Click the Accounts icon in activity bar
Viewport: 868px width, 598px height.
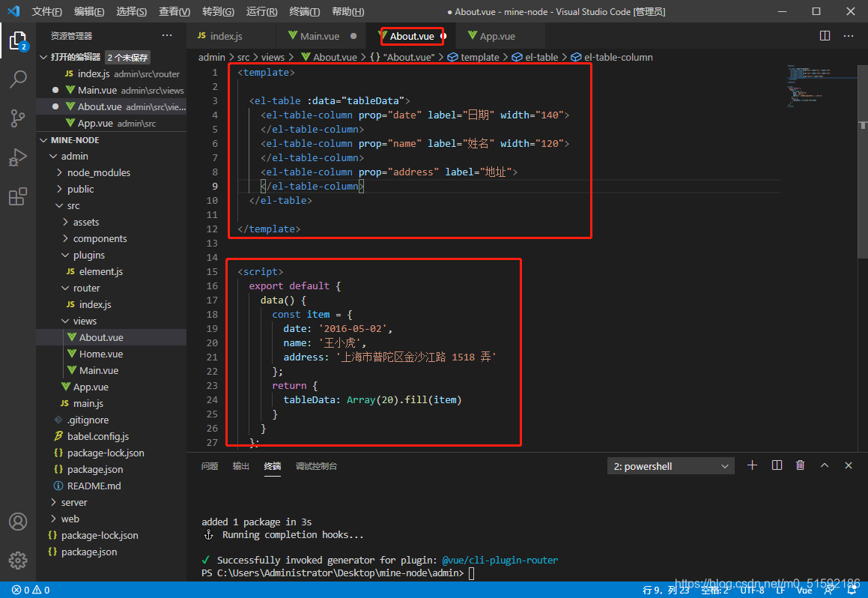pos(18,522)
